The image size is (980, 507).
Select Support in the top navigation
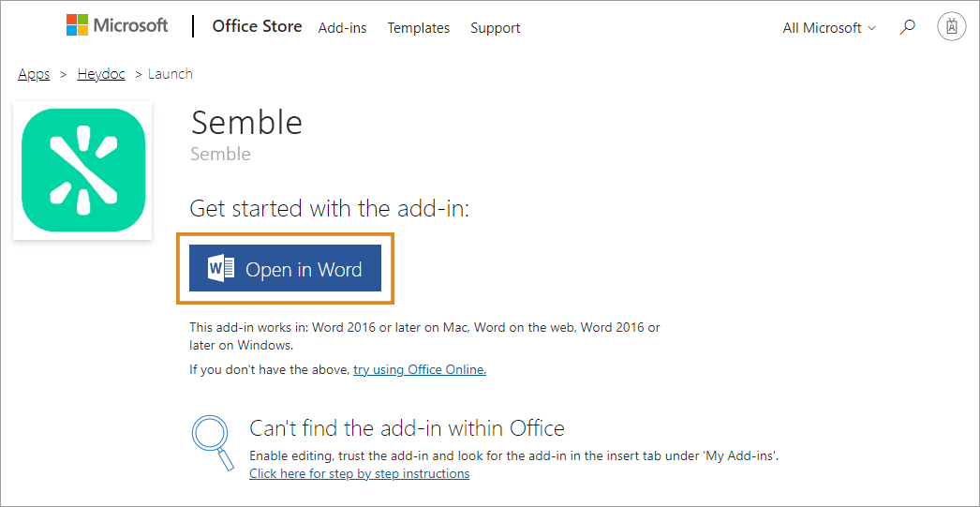(495, 28)
